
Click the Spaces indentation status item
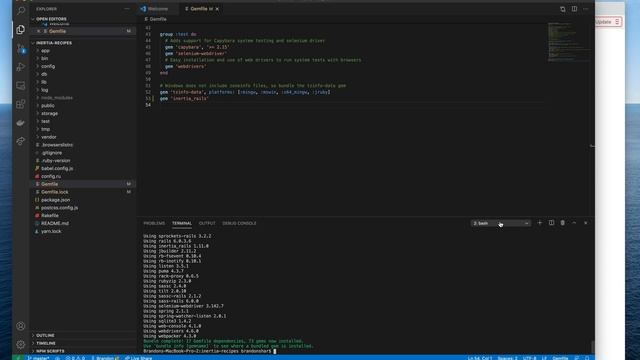[x=507, y=358]
